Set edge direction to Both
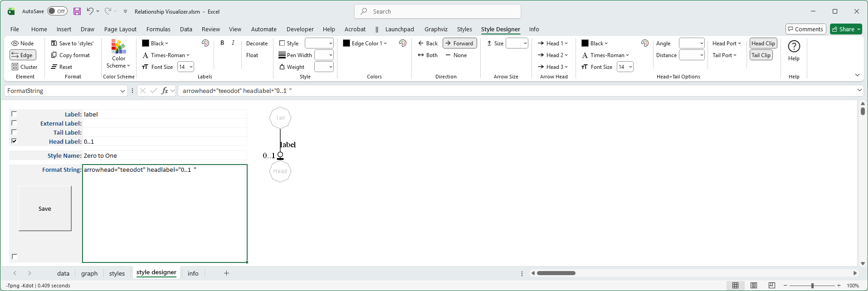 coord(428,55)
